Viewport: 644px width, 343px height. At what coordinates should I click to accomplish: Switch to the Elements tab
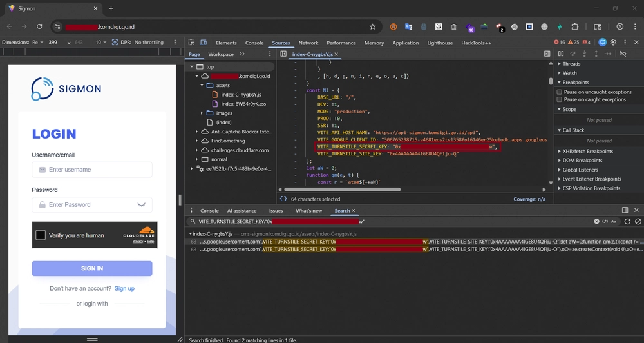[x=226, y=43]
